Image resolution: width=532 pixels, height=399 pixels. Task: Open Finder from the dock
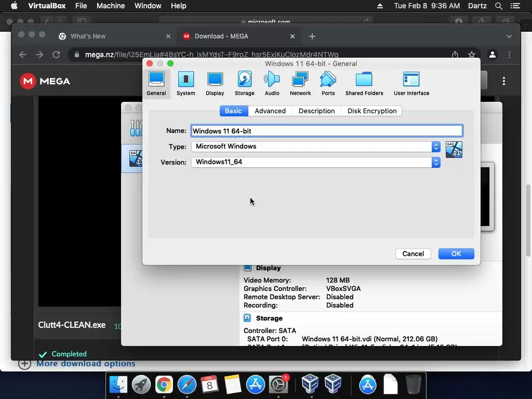click(118, 385)
